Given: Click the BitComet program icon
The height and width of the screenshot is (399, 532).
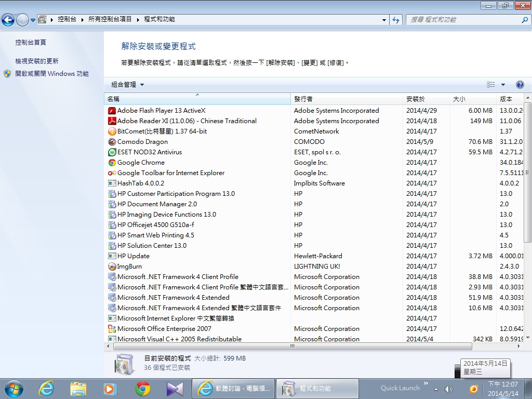Looking at the screenshot, I should pos(112,131).
